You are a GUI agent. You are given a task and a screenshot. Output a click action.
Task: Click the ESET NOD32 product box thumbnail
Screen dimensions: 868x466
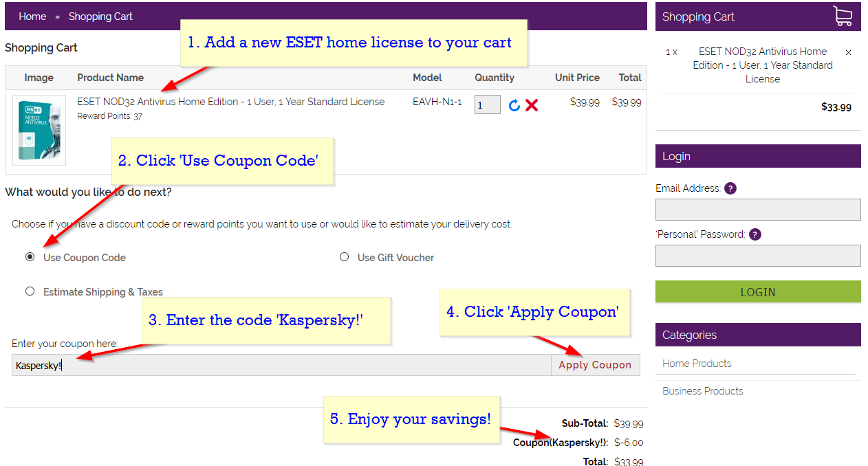39,130
